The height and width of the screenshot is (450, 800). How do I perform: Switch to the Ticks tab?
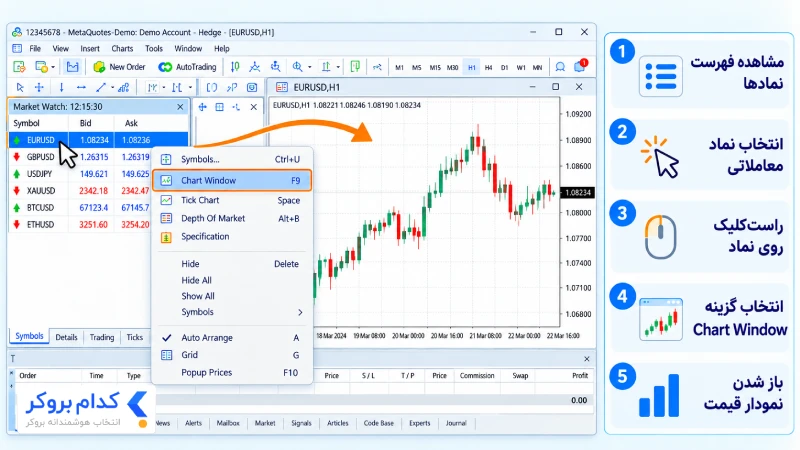tap(135, 337)
